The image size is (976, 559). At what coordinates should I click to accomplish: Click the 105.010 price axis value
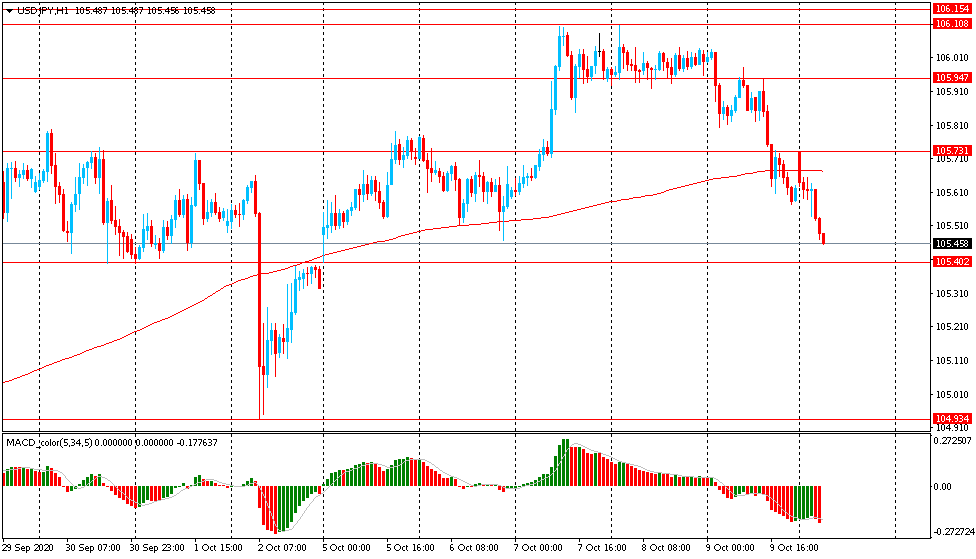click(x=952, y=395)
